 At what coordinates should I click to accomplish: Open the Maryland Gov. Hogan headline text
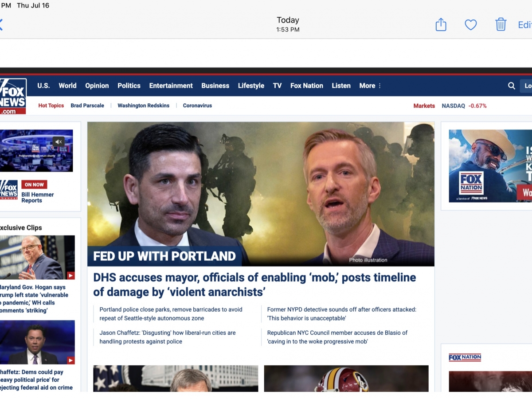(x=34, y=299)
